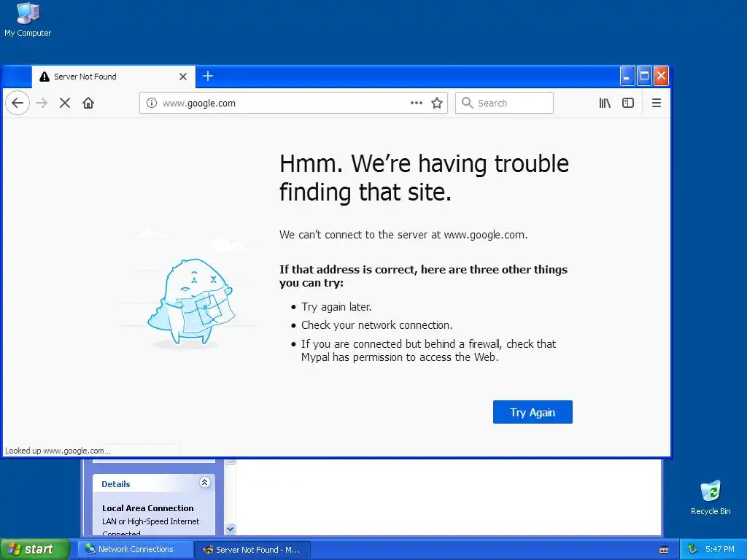Collapse the Details panel in Network Connections

(x=204, y=483)
